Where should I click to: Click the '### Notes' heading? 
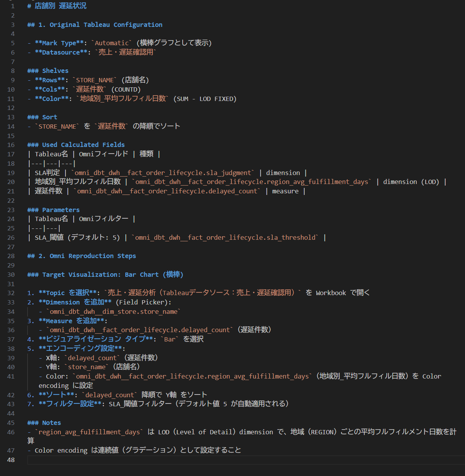pos(44,423)
